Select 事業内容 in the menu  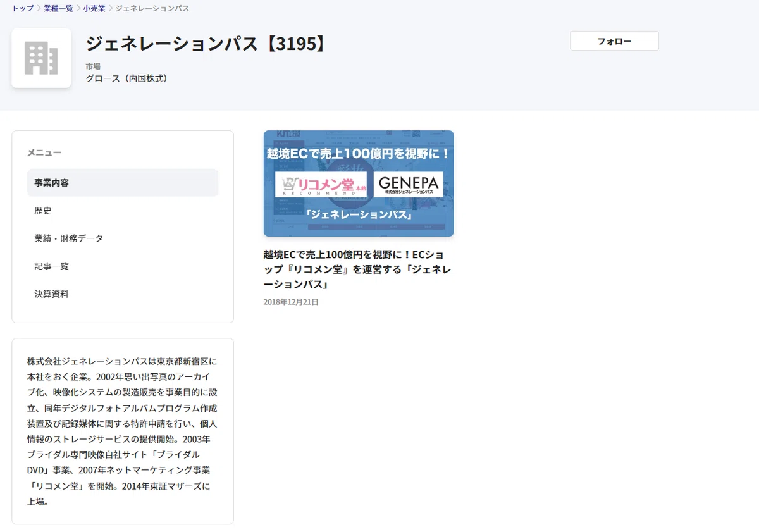point(123,183)
